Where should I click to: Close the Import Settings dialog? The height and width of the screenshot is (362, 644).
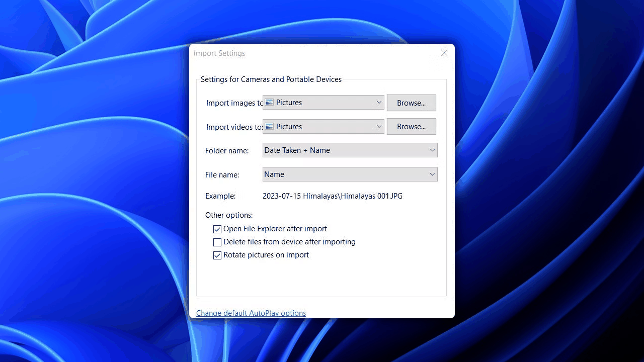(x=444, y=53)
